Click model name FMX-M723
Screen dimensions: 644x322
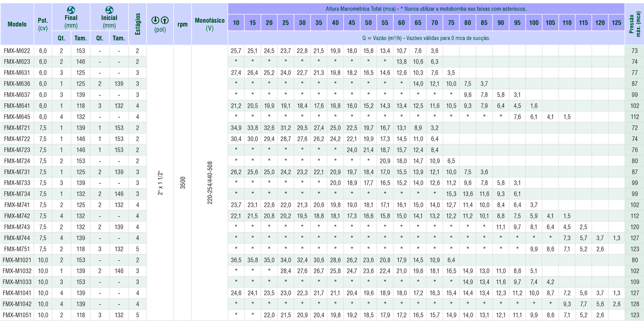click(x=17, y=150)
